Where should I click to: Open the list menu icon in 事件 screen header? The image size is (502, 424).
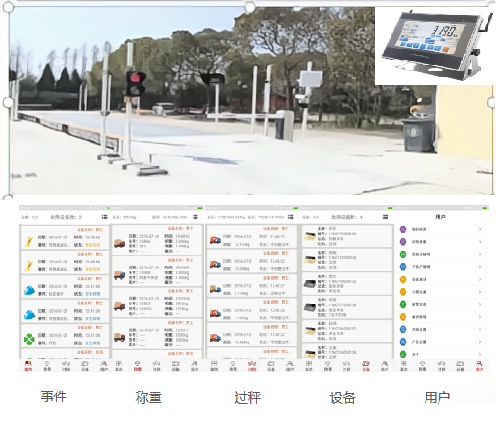[x=104, y=217]
